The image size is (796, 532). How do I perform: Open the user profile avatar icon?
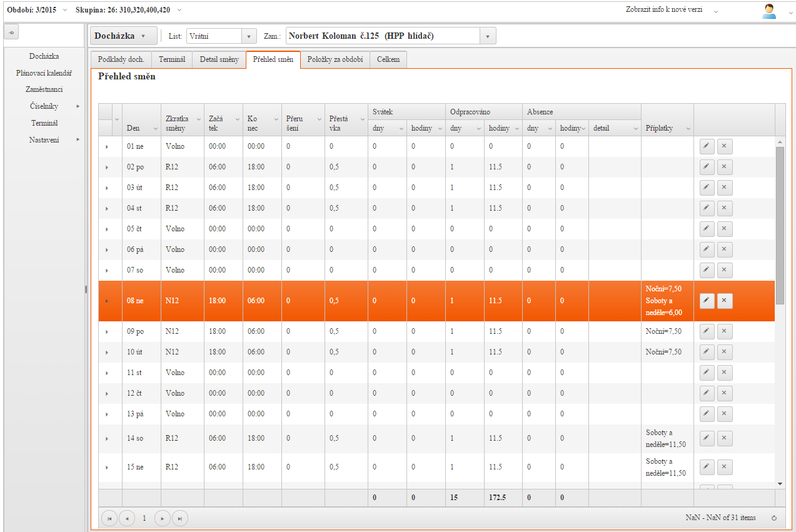768,11
